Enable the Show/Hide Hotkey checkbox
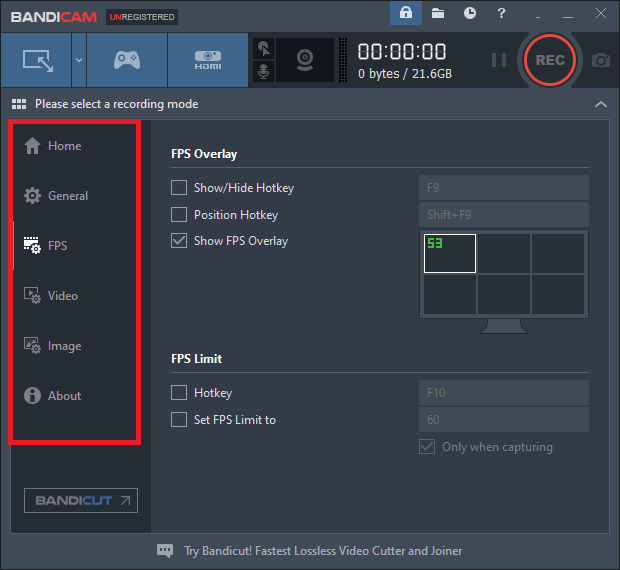The image size is (620, 570). click(x=179, y=188)
